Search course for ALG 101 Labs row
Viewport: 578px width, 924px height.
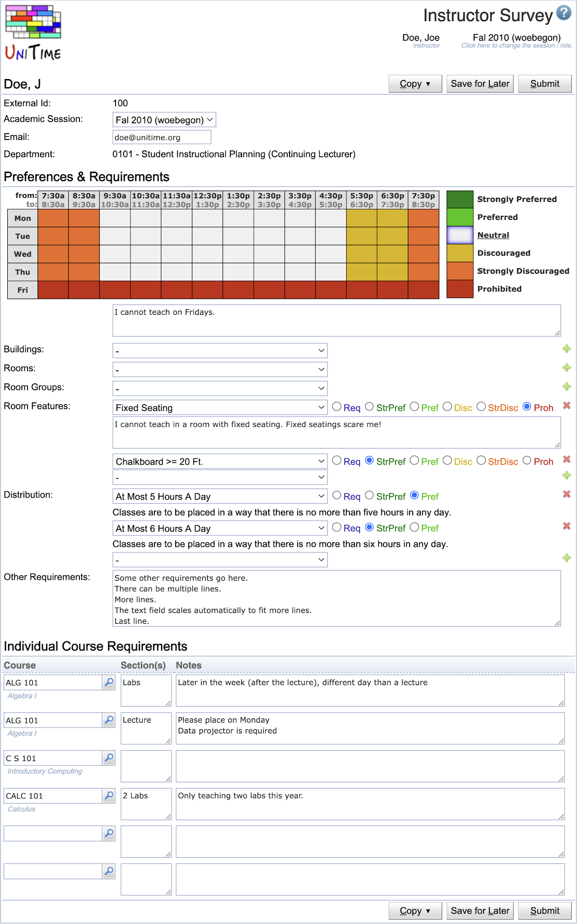click(x=109, y=682)
